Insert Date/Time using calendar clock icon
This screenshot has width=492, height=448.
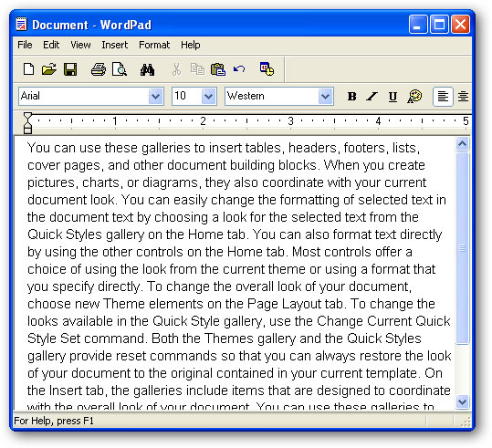[267, 68]
